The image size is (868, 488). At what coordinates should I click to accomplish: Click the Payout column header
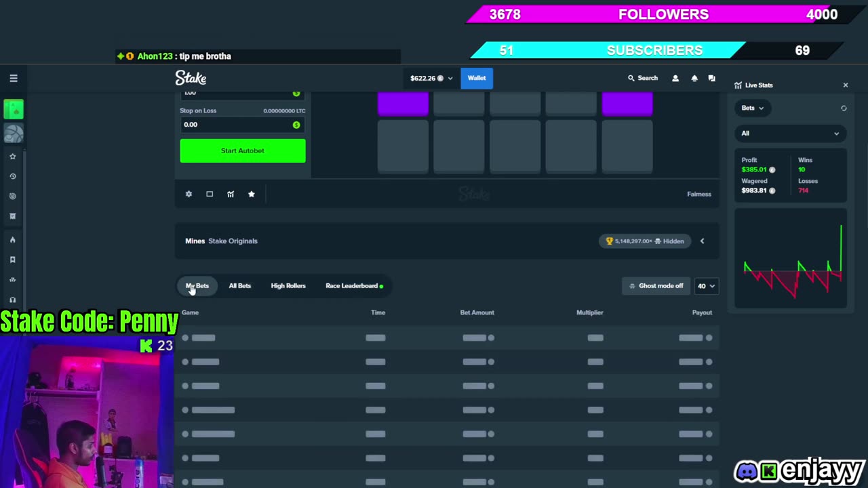702,312
